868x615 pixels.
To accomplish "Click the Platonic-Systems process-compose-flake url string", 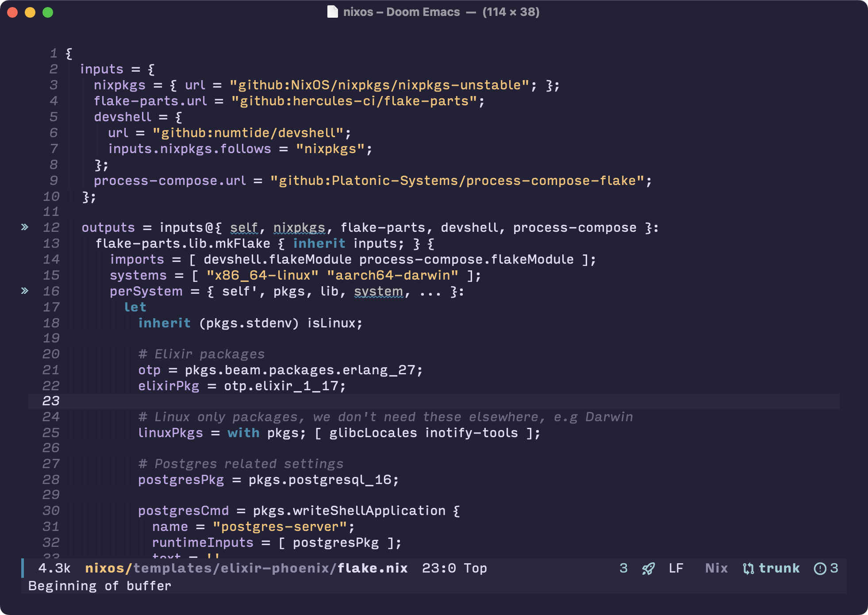I will point(457,181).
